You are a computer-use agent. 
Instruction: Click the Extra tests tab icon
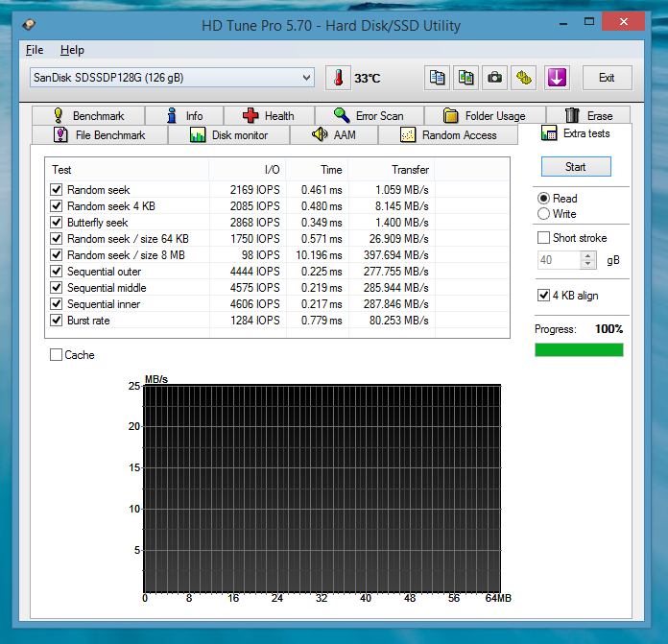549,133
